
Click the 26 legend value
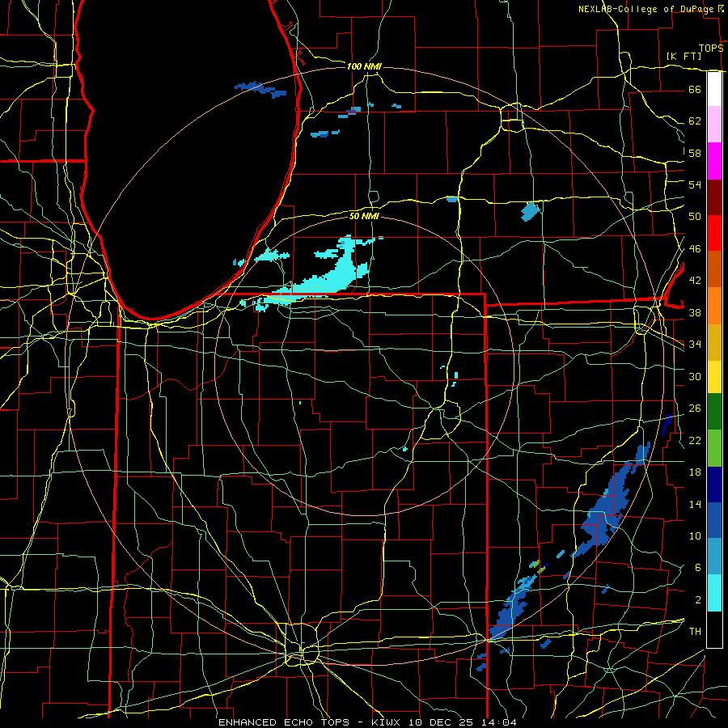coord(695,408)
